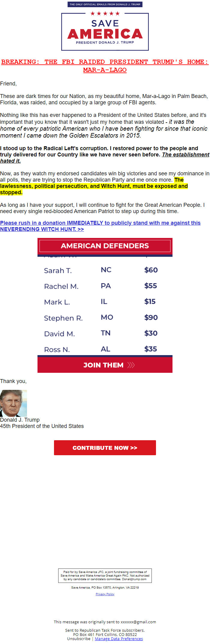Click the Save America logo
Screen dimensions: 210x644
pos(105,31)
